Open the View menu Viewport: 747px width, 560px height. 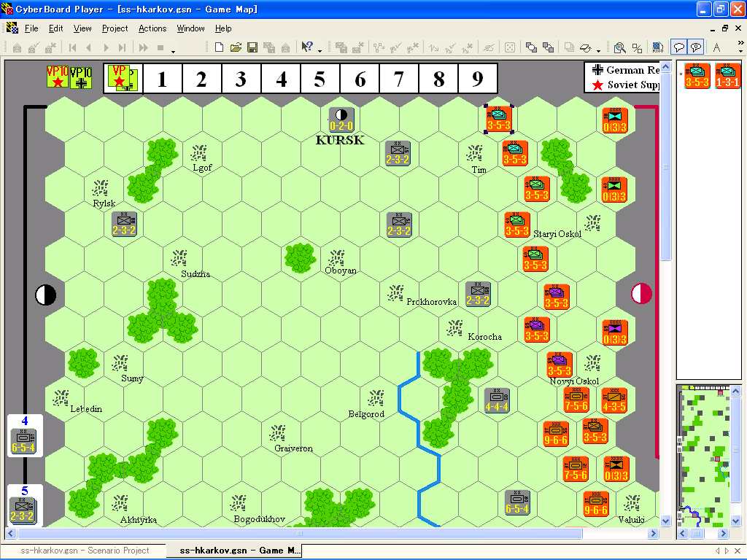tap(82, 28)
